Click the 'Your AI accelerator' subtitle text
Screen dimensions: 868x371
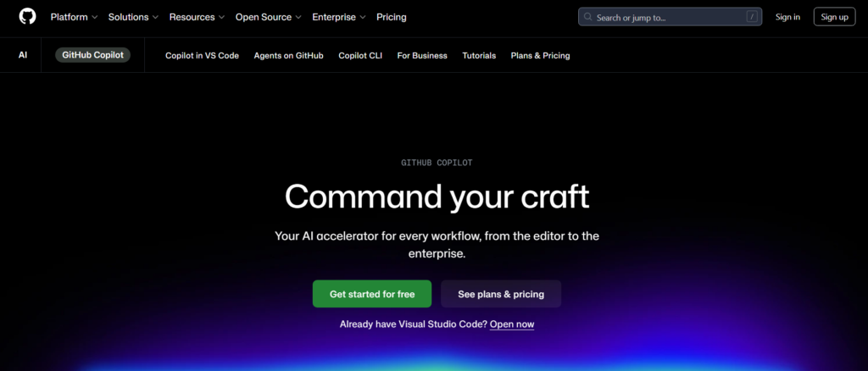(x=437, y=245)
